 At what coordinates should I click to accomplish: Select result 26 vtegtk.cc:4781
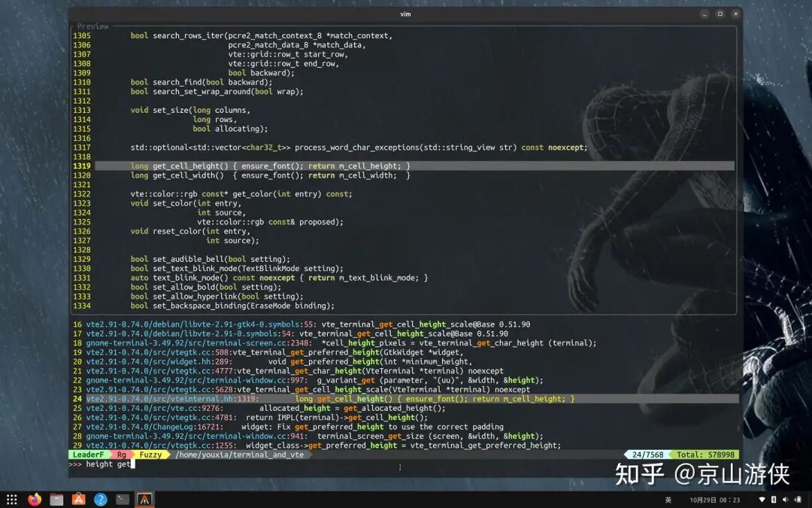250,418
